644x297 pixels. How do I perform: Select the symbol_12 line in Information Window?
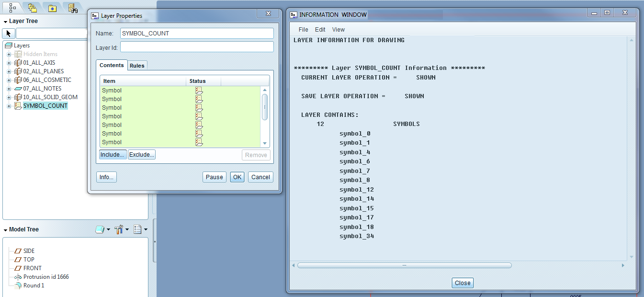(x=357, y=190)
